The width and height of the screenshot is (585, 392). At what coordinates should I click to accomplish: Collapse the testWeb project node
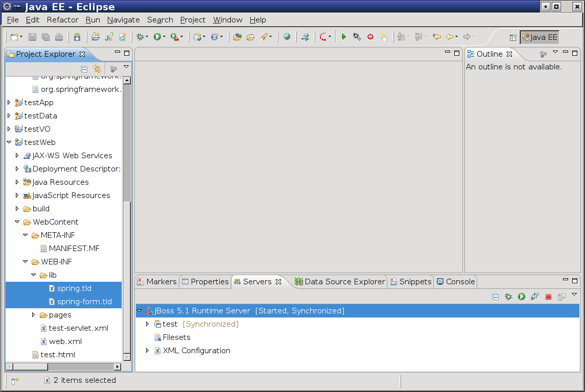[x=9, y=142]
